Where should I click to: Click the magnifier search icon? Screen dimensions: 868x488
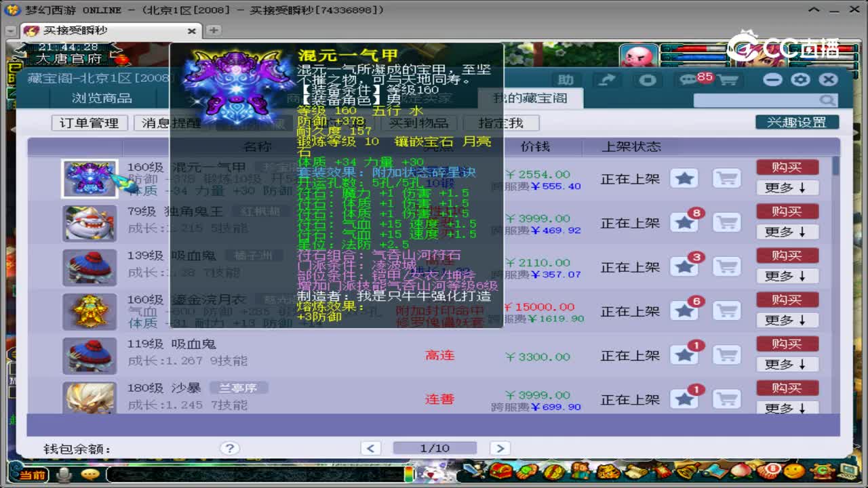point(827,100)
